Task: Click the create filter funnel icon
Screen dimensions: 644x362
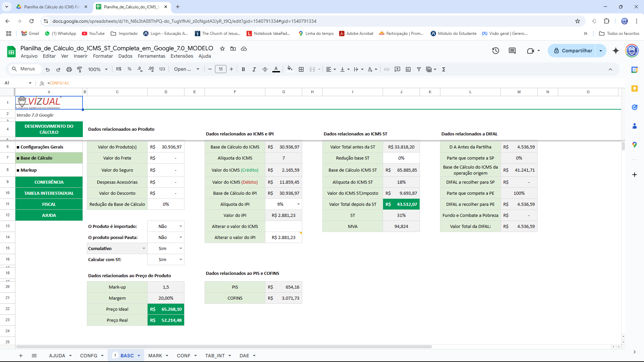Action: click(x=419, y=69)
